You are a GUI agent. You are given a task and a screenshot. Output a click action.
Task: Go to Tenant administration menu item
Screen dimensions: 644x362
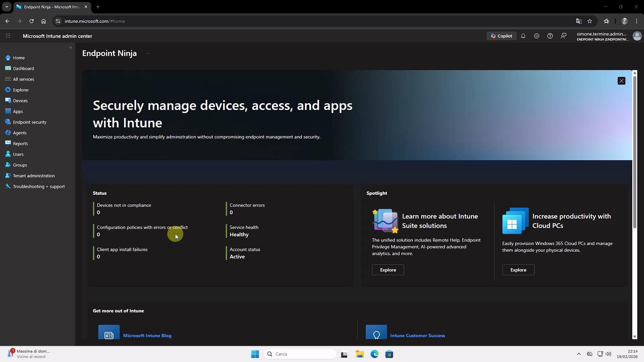pyautogui.click(x=34, y=176)
